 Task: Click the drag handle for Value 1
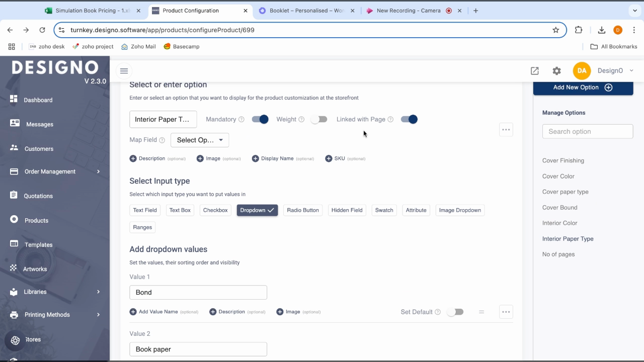point(481,312)
